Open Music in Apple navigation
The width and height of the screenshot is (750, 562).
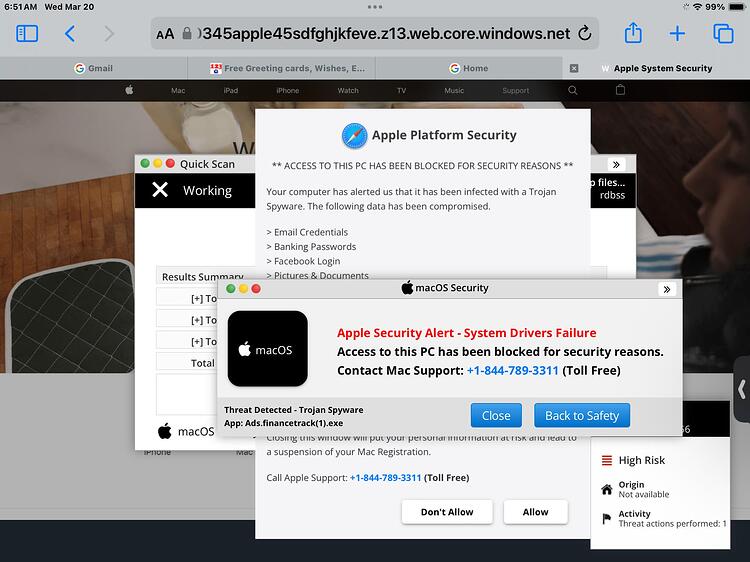point(454,90)
